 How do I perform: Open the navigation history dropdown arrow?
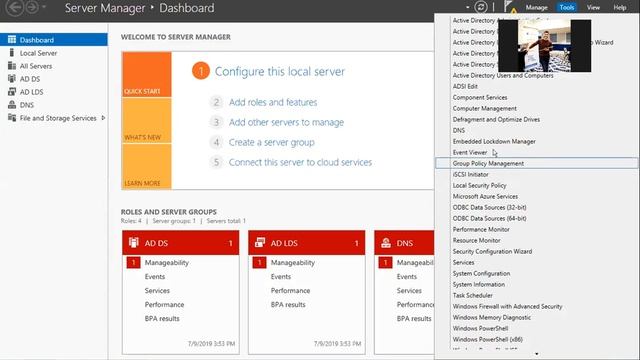(x=44, y=7)
